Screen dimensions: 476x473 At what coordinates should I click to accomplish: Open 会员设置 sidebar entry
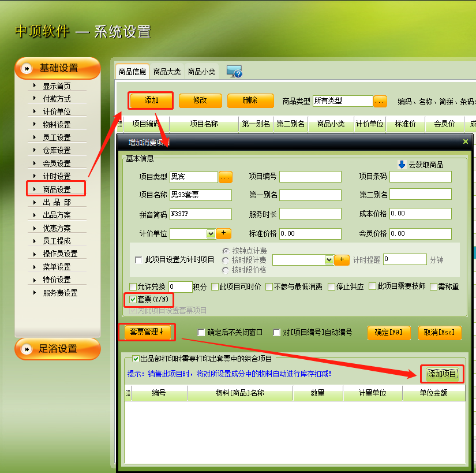click(57, 163)
